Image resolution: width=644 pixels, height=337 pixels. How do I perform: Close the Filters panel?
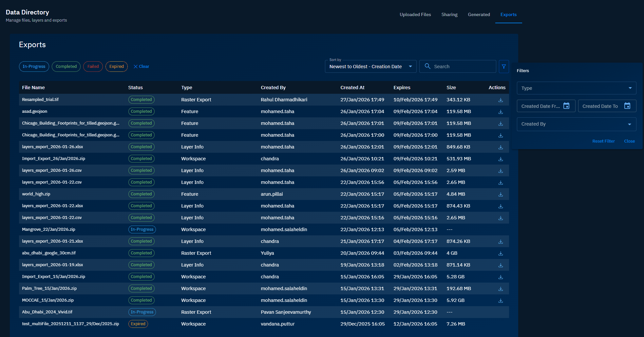click(629, 141)
